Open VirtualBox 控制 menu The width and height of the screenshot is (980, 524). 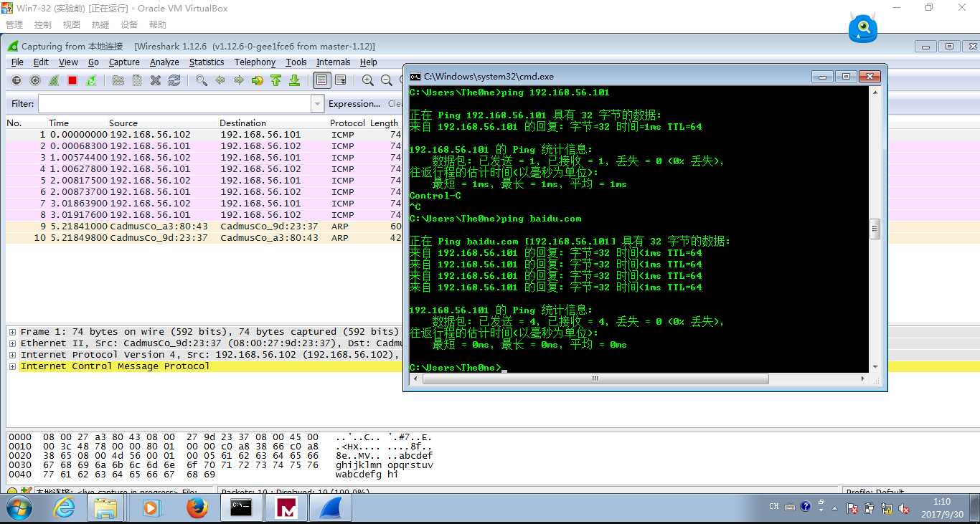[43, 24]
